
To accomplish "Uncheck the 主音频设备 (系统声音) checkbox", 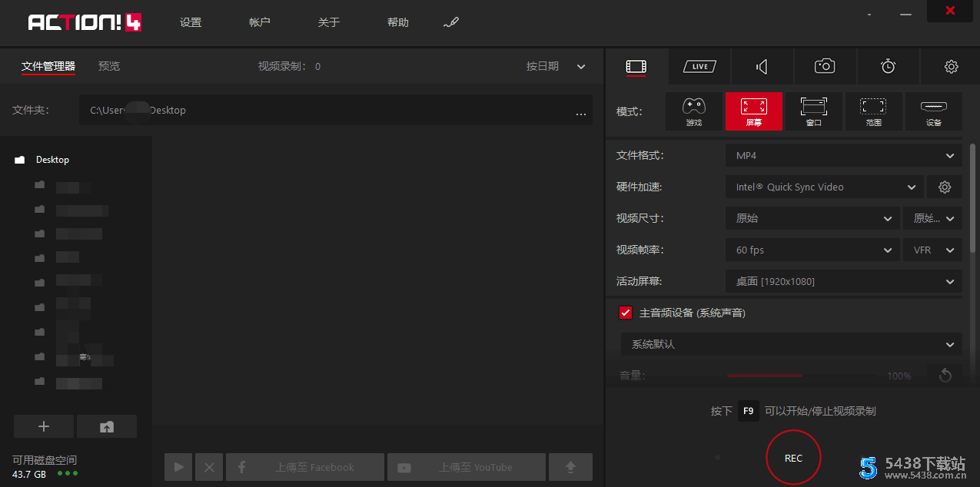I will click(625, 313).
